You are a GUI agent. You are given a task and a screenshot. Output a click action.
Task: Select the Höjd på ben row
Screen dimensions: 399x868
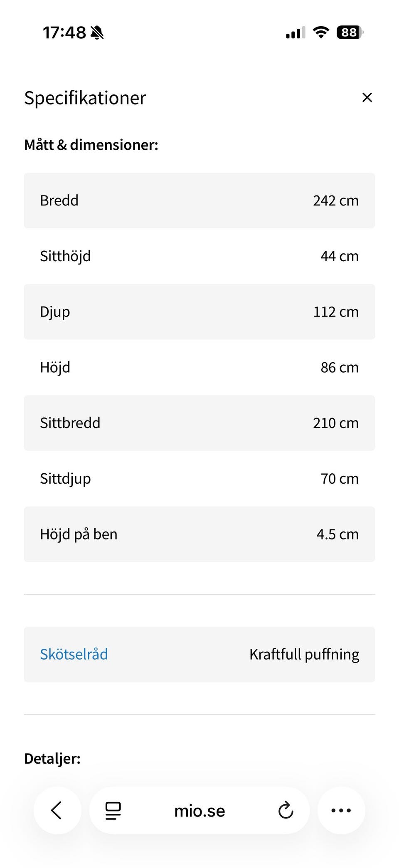coord(199,534)
